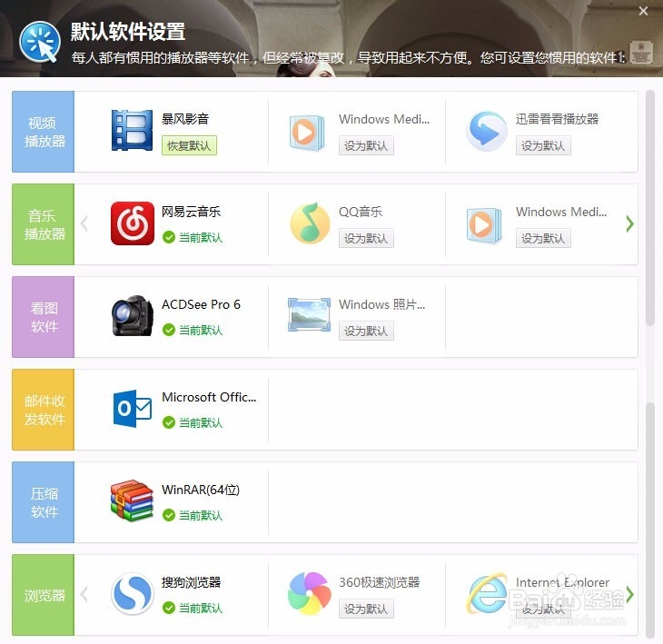
Task: Click 当前默认 text under WinRAR(64位)
Action: [x=201, y=515]
